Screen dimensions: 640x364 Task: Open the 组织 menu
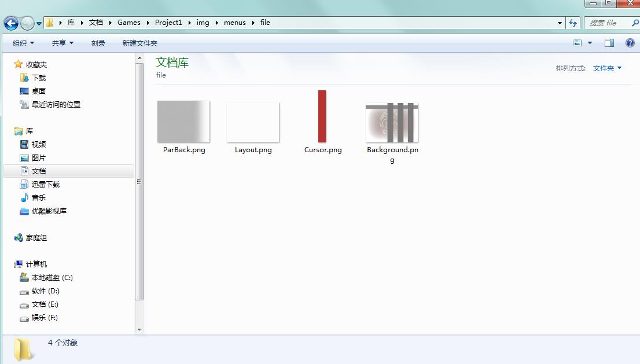click(23, 43)
